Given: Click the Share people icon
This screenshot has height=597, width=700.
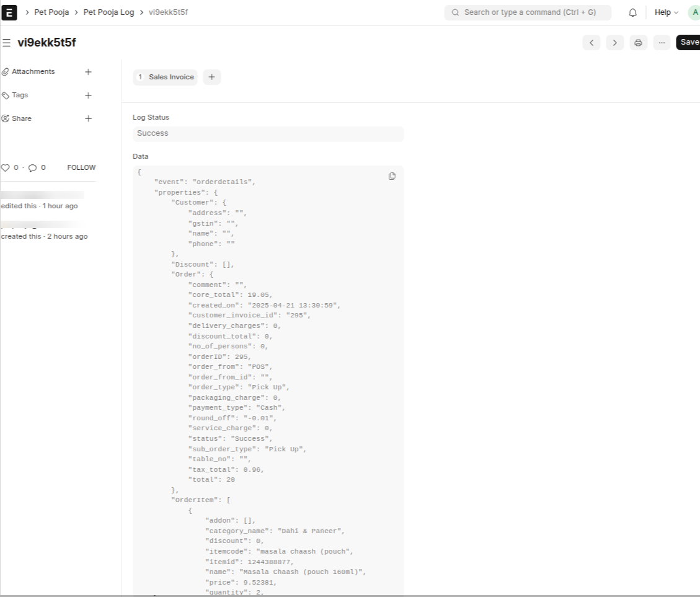Looking at the screenshot, I should [6, 119].
